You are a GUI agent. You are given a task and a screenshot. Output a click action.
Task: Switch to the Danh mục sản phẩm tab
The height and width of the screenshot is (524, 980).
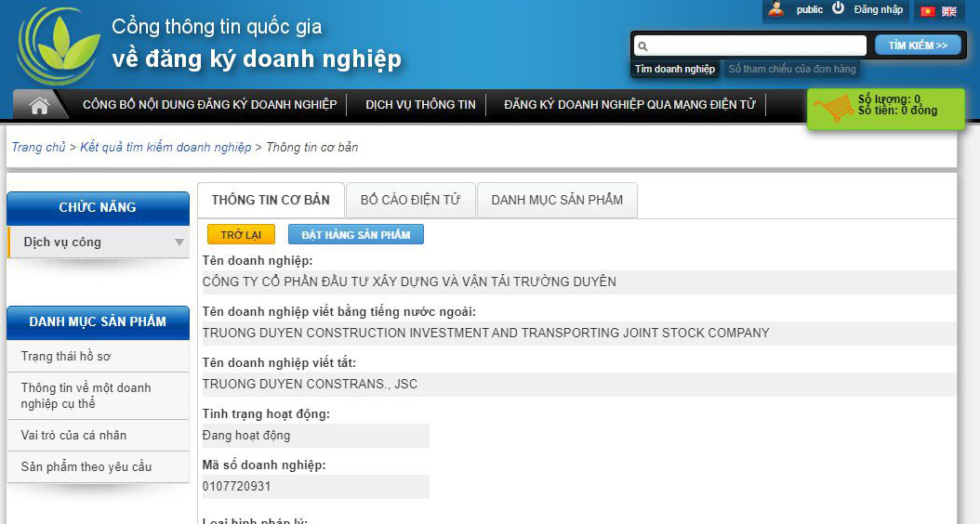pyautogui.click(x=557, y=200)
